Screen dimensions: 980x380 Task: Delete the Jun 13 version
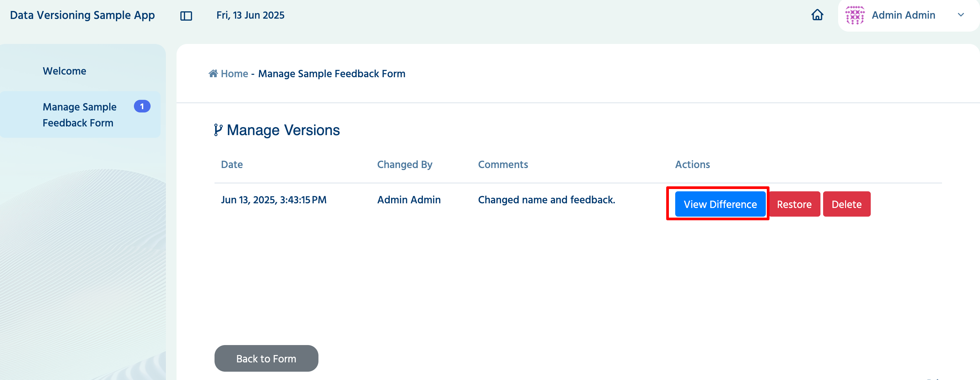click(x=846, y=204)
